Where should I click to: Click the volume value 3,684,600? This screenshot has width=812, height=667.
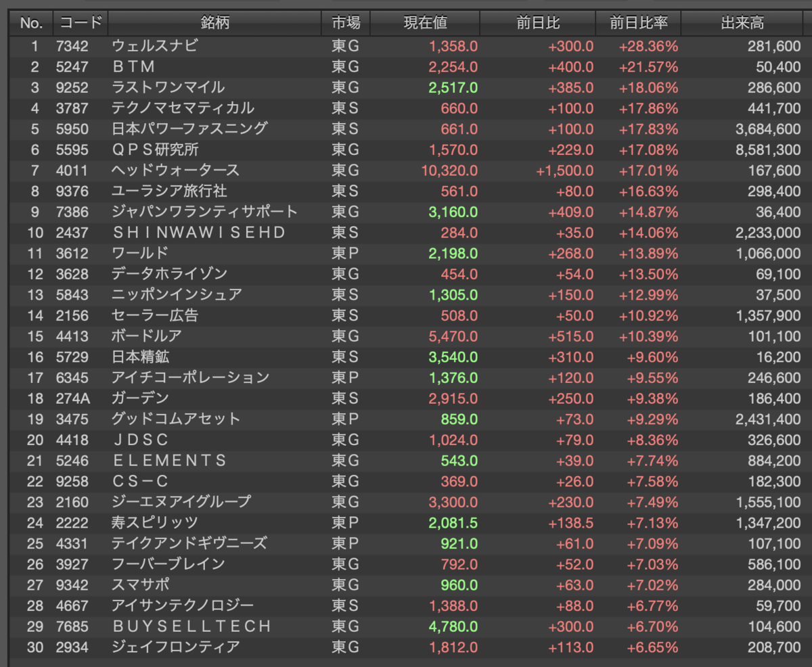768,129
